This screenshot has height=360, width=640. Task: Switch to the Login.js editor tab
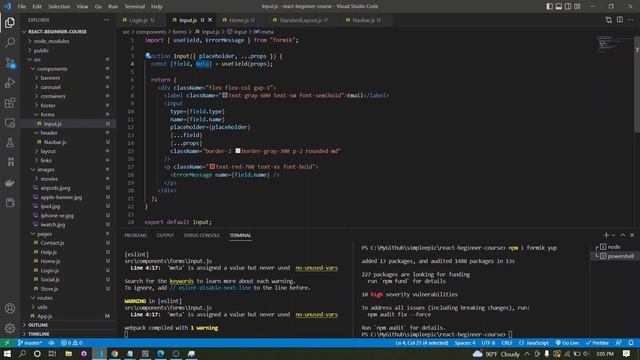[x=138, y=20]
